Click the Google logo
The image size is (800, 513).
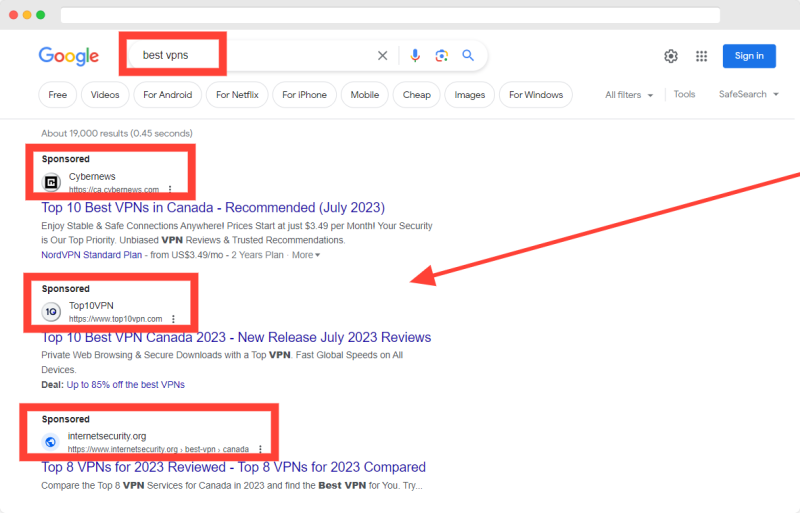click(x=69, y=56)
